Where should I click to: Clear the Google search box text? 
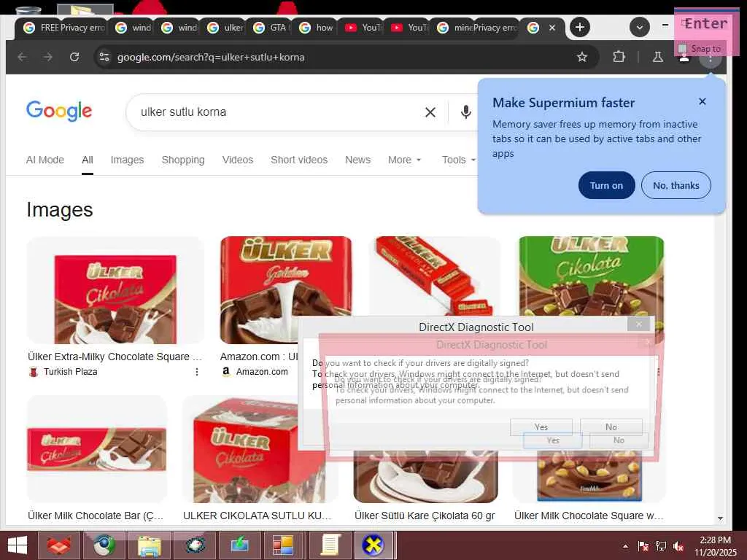pyautogui.click(x=430, y=112)
